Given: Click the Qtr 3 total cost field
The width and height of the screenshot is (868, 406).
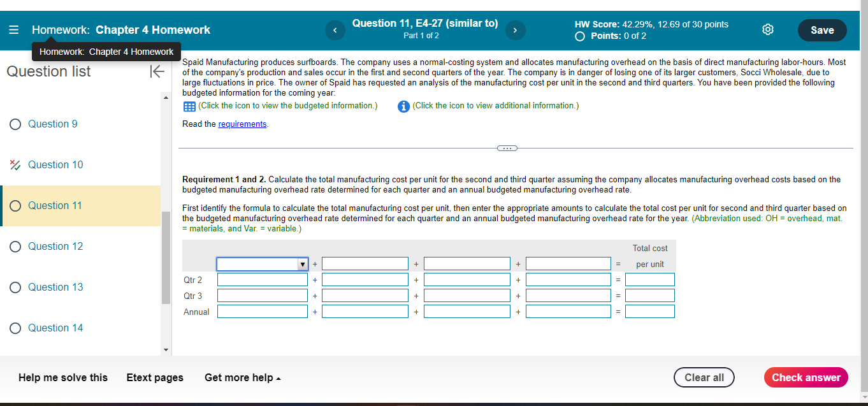Looking at the screenshot, I should click(650, 296).
